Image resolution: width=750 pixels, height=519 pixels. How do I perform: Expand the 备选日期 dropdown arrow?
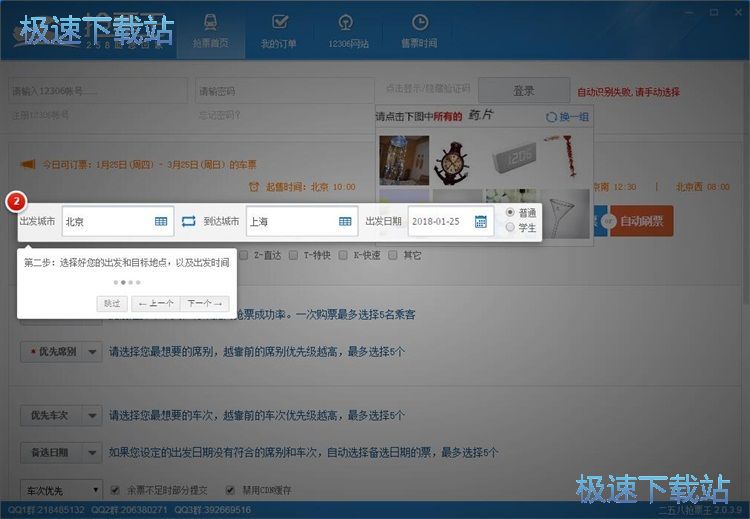92,453
